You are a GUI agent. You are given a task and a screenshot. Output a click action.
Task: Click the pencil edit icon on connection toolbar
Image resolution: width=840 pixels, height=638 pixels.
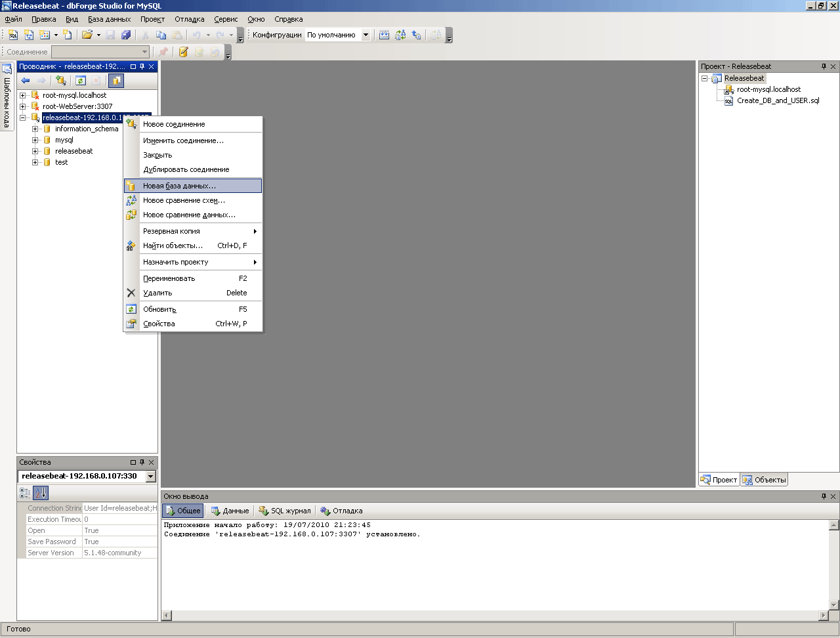[183, 52]
